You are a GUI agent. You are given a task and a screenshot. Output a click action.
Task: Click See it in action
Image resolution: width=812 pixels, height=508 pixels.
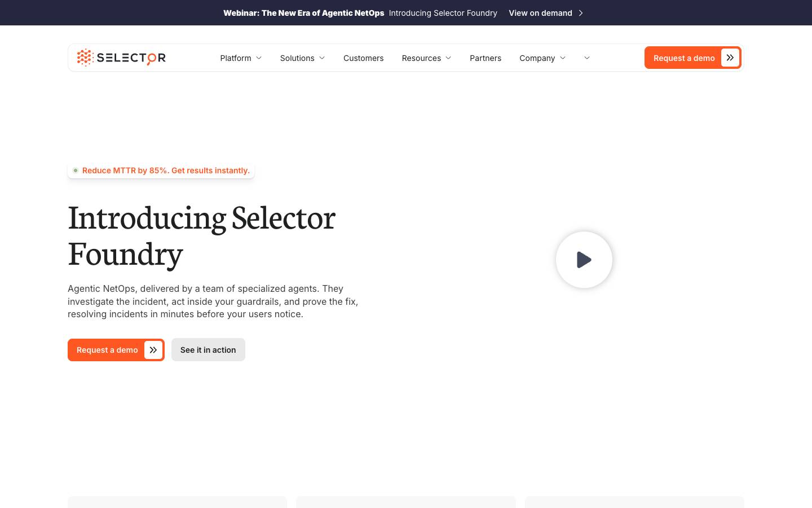click(208, 350)
